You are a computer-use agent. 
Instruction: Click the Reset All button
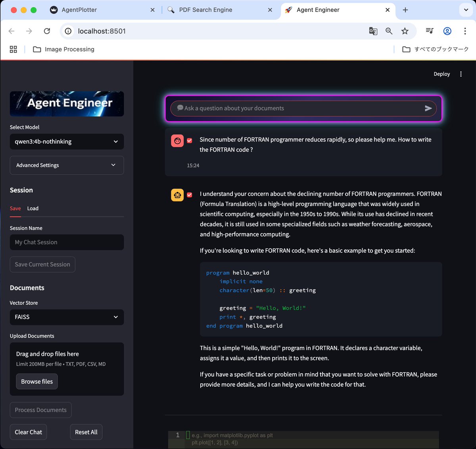coord(86,432)
